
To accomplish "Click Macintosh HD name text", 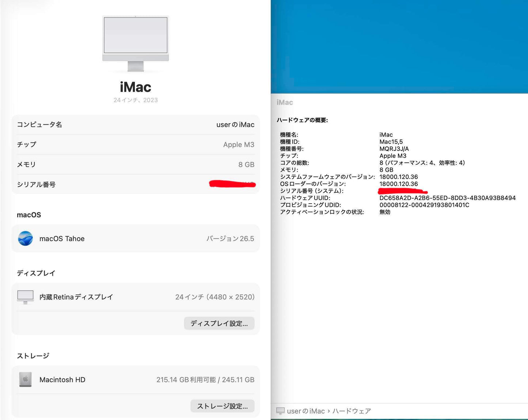I will (x=62, y=380).
